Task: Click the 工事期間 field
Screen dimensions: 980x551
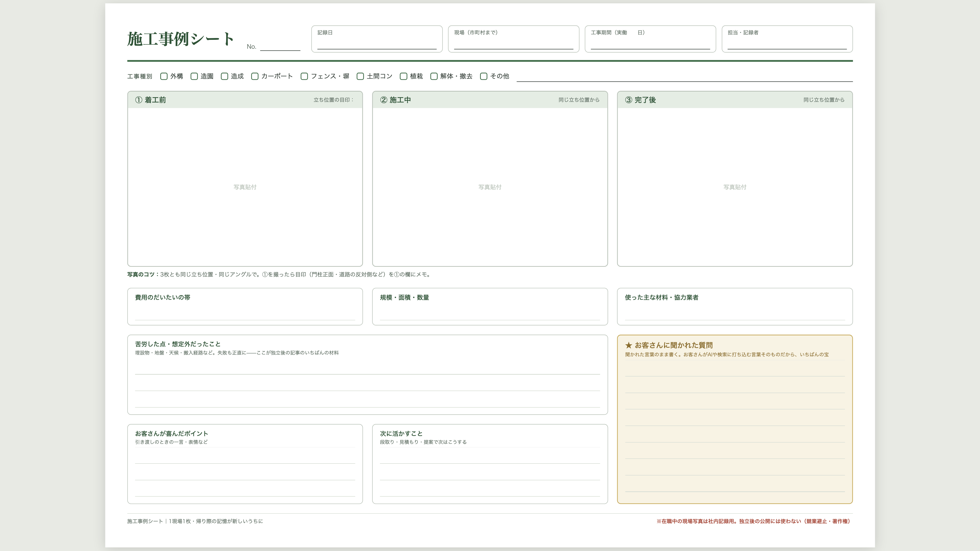Action: coord(650,39)
